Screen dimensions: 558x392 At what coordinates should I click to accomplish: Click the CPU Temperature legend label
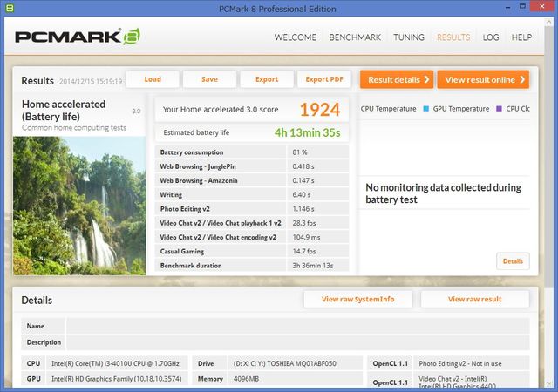click(x=388, y=109)
